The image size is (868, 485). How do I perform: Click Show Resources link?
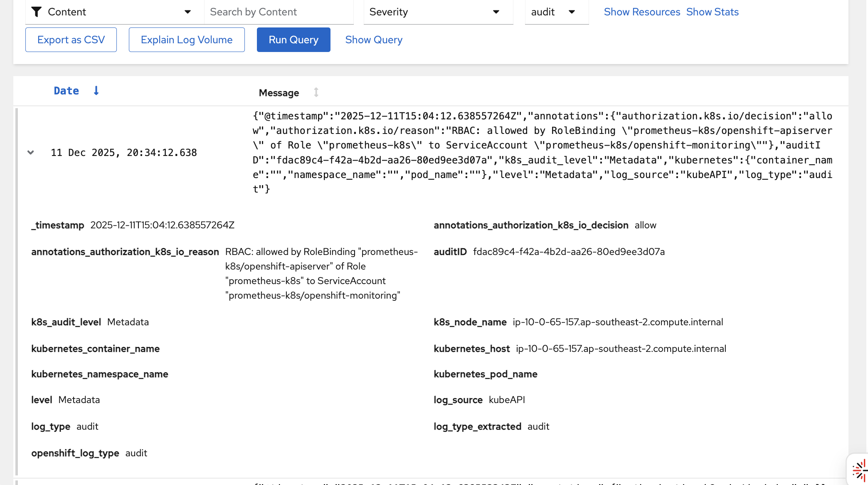tap(642, 12)
